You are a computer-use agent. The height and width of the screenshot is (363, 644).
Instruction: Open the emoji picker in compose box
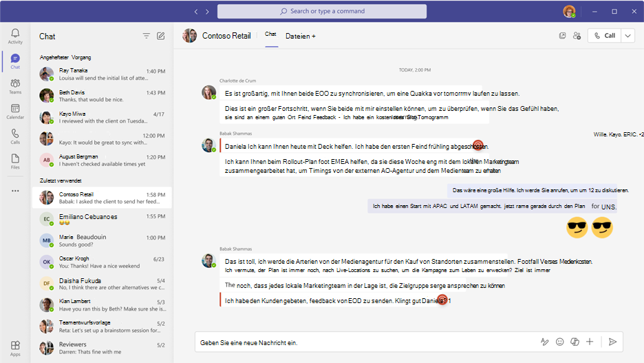click(559, 342)
